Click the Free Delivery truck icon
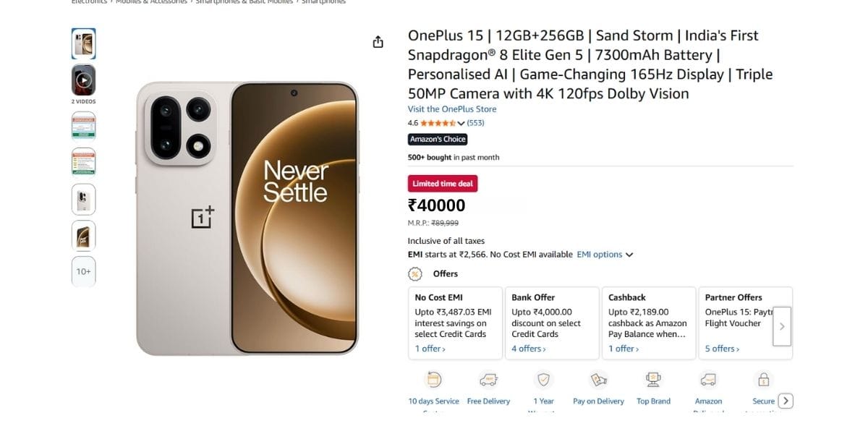 point(488,379)
